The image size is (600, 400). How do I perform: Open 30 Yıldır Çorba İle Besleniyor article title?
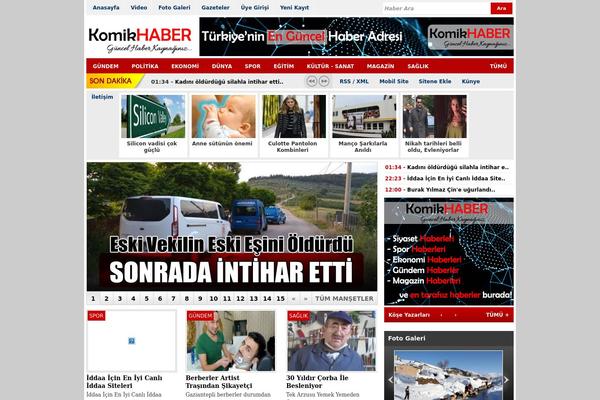(x=317, y=382)
